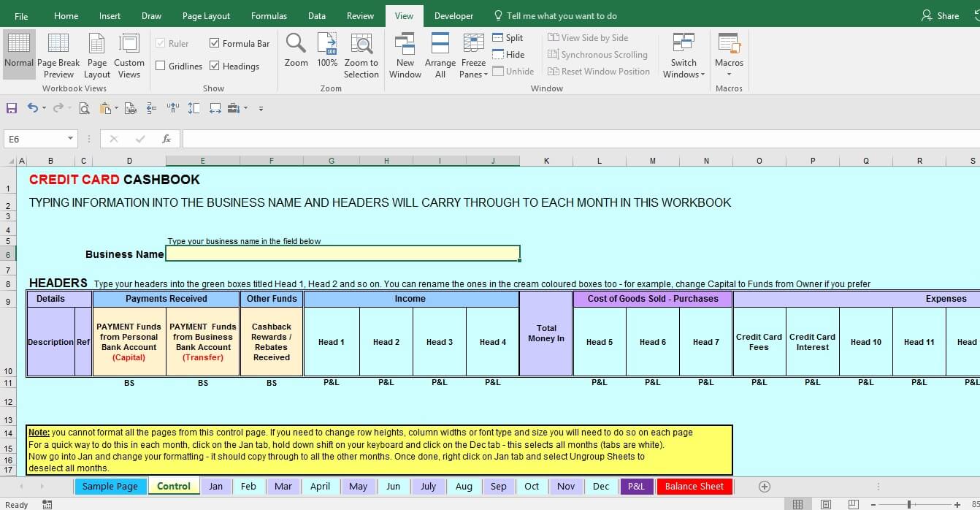Open the Developer ribbon tab
The image size is (980, 510).
tap(453, 15)
